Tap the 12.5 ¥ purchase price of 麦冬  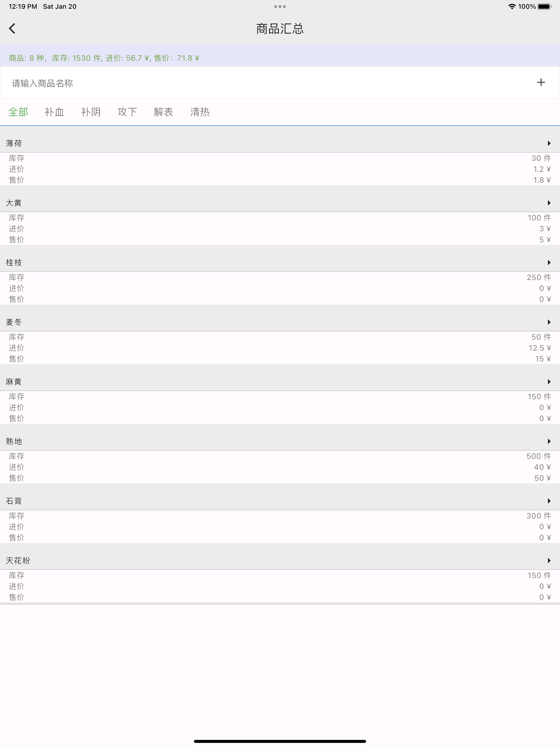[540, 348]
